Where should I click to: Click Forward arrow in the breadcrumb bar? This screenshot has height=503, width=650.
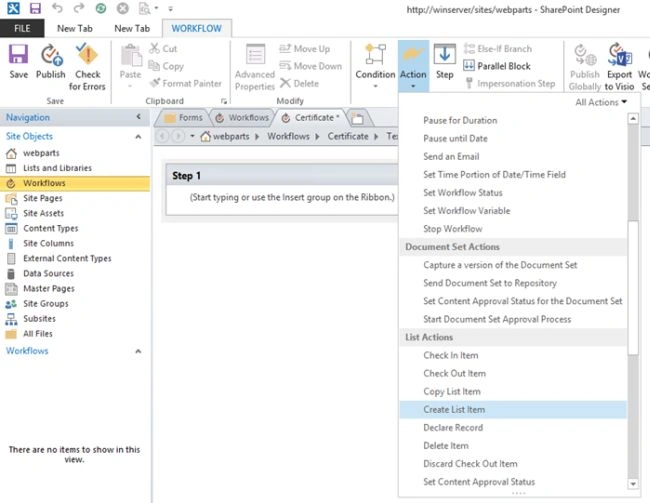(178, 136)
